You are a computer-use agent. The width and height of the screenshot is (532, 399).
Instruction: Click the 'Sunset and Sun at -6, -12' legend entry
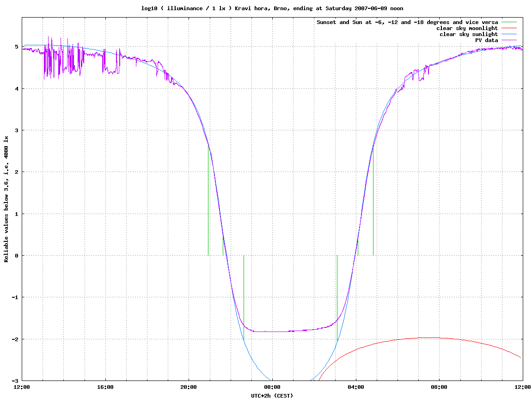(x=407, y=22)
